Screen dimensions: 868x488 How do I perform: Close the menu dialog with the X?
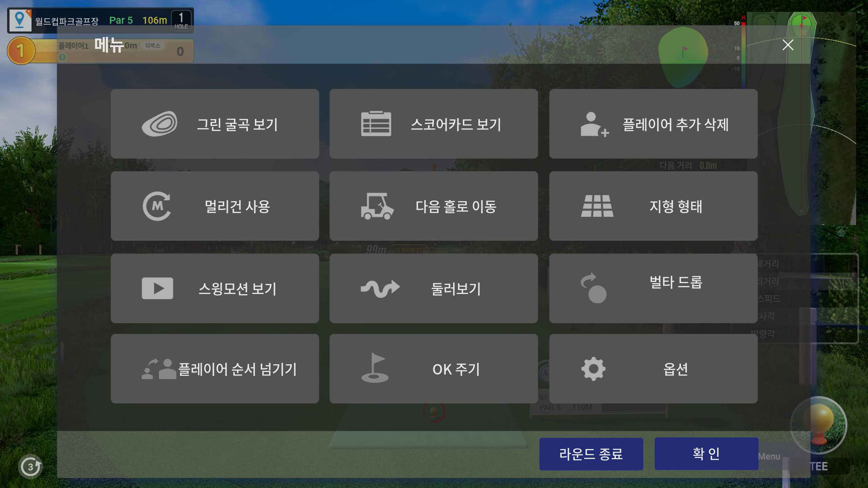788,45
